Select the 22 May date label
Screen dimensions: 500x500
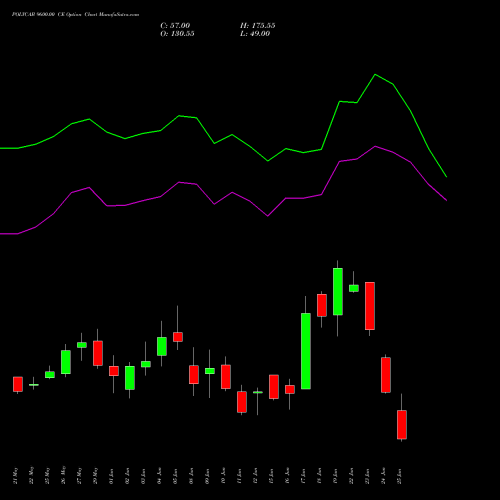point(32,476)
